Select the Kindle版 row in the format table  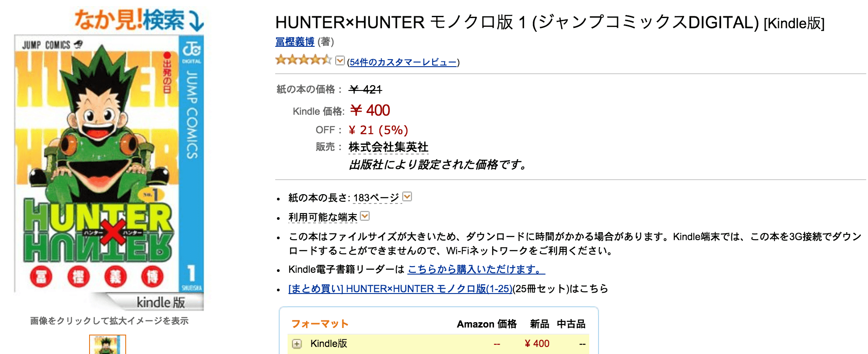click(328, 344)
